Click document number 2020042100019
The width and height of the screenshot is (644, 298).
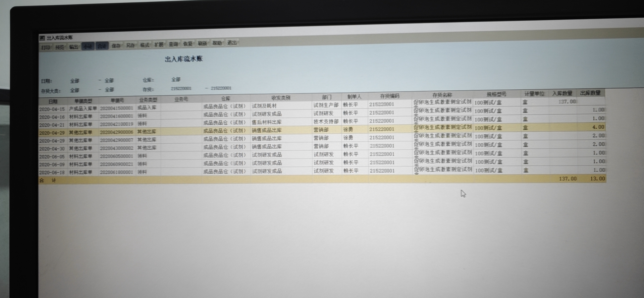coord(117,124)
